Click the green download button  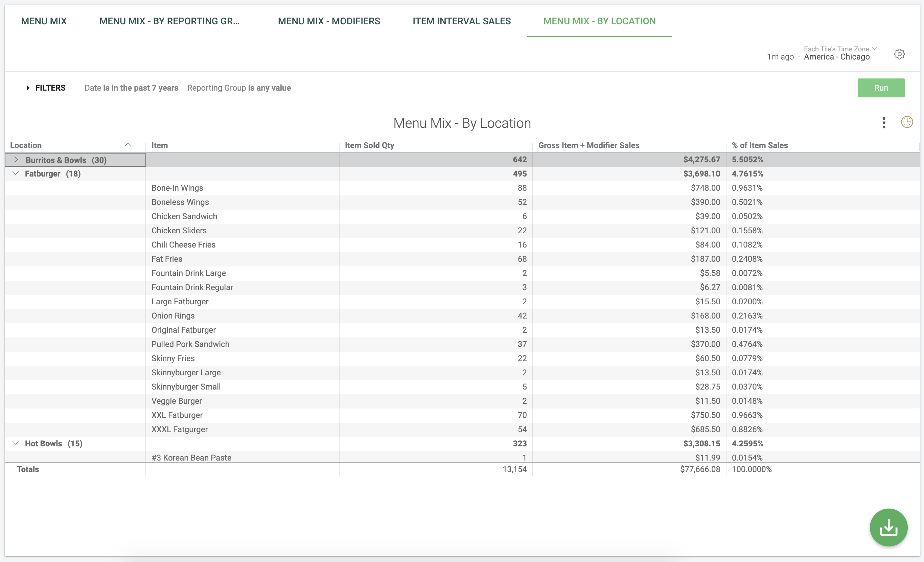(888, 527)
